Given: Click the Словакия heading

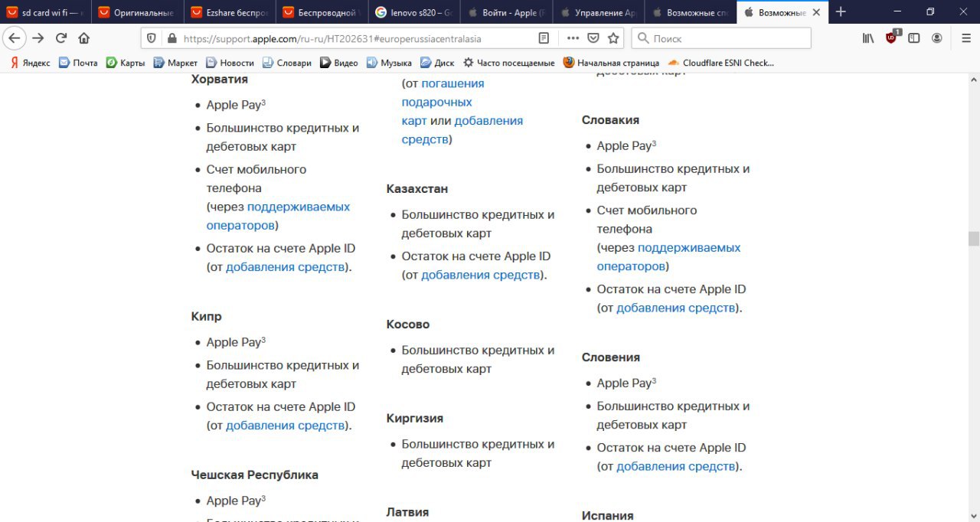Looking at the screenshot, I should (x=610, y=119).
